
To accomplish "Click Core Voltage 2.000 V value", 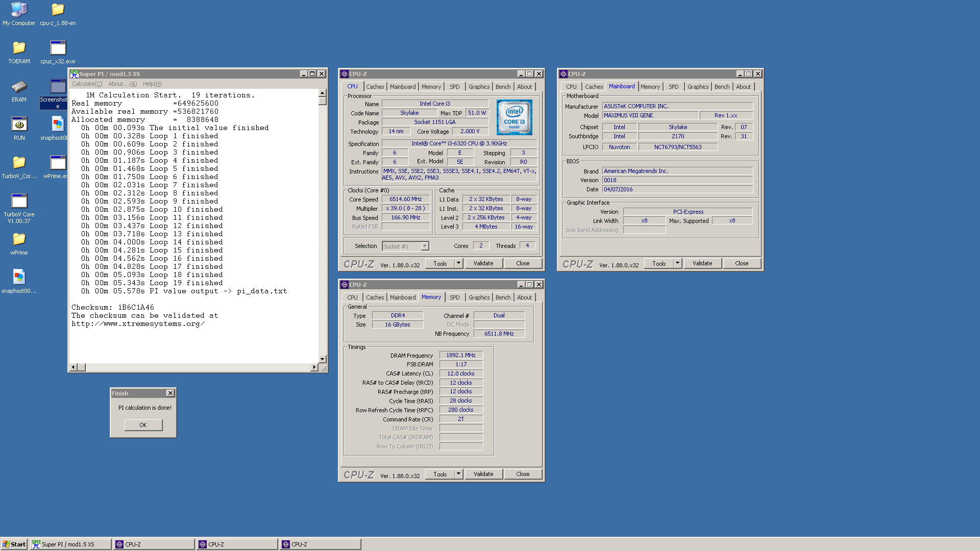I will 470,132.
